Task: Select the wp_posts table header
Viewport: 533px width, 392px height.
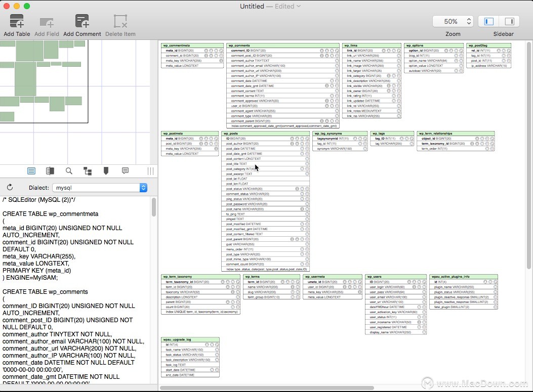Action: tap(266, 134)
